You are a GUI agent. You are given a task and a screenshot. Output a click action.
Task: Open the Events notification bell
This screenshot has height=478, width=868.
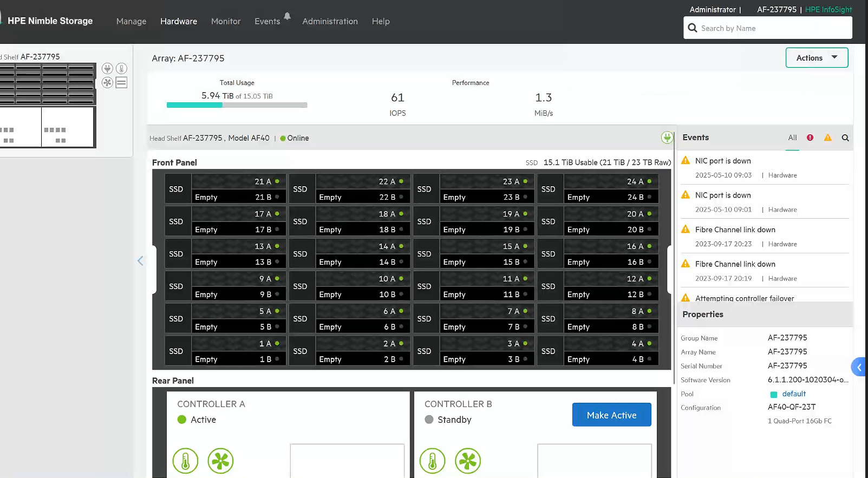[288, 16]
